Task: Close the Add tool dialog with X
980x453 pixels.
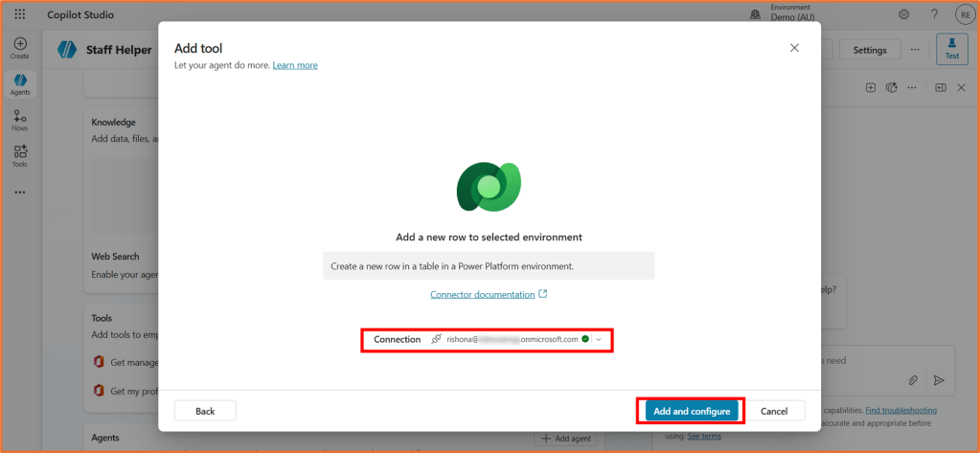Action: point(794,48)
